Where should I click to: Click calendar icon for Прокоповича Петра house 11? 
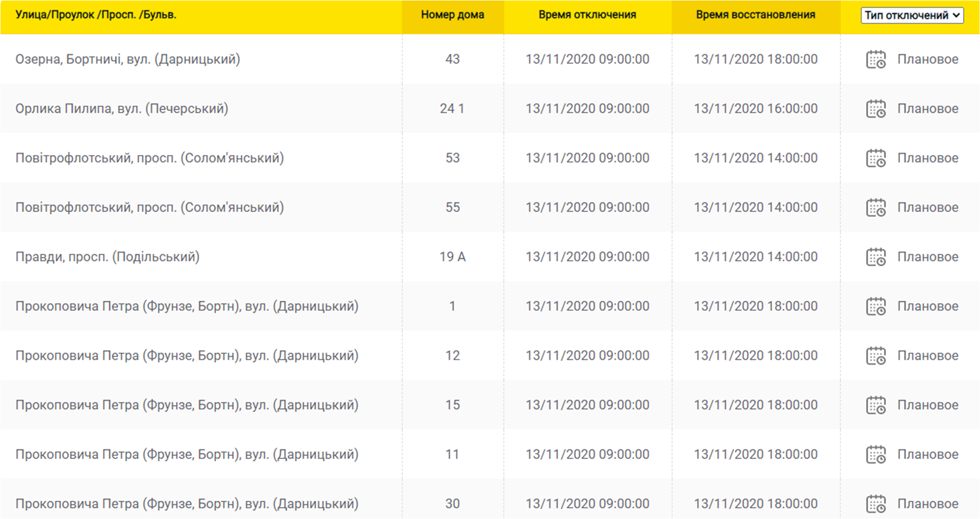pos(875,455)
